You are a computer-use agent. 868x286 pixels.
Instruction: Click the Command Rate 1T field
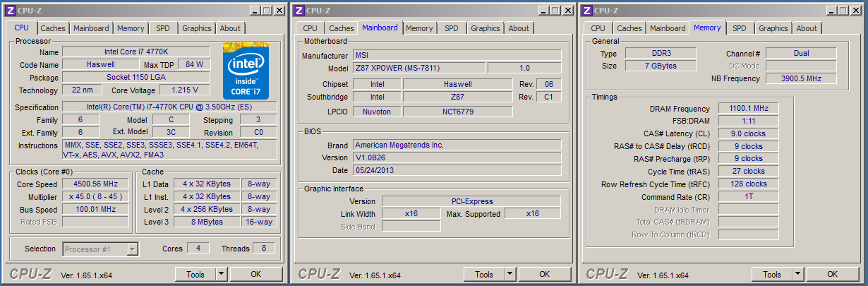pos(749,197)
